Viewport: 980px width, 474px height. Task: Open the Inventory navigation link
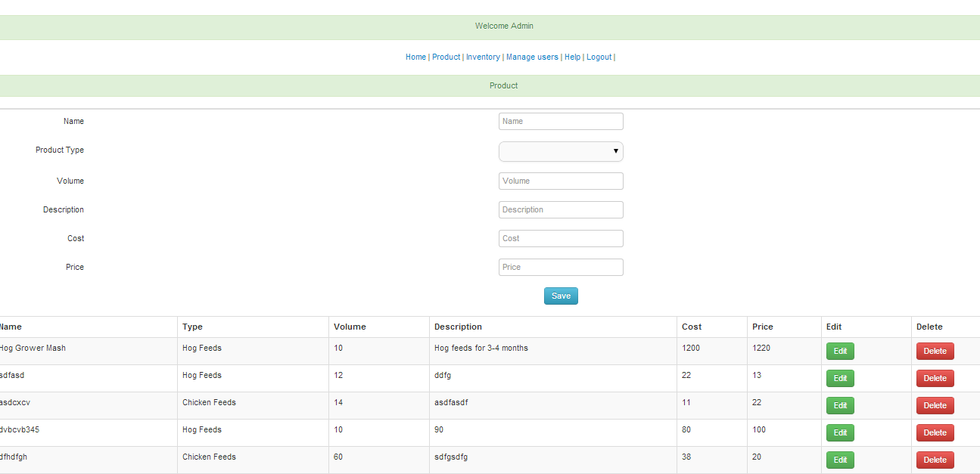coord(483,57)
